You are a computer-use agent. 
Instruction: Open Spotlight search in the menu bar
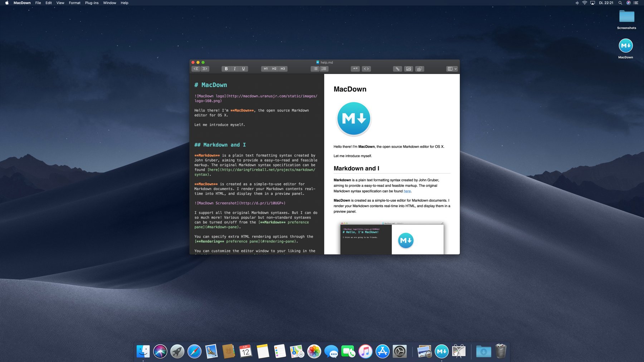point(620,3)
